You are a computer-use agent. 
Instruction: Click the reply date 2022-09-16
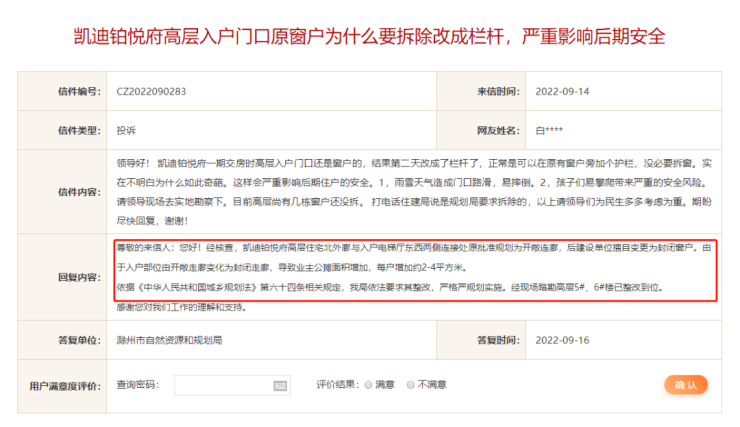click(x=562, y=340)
